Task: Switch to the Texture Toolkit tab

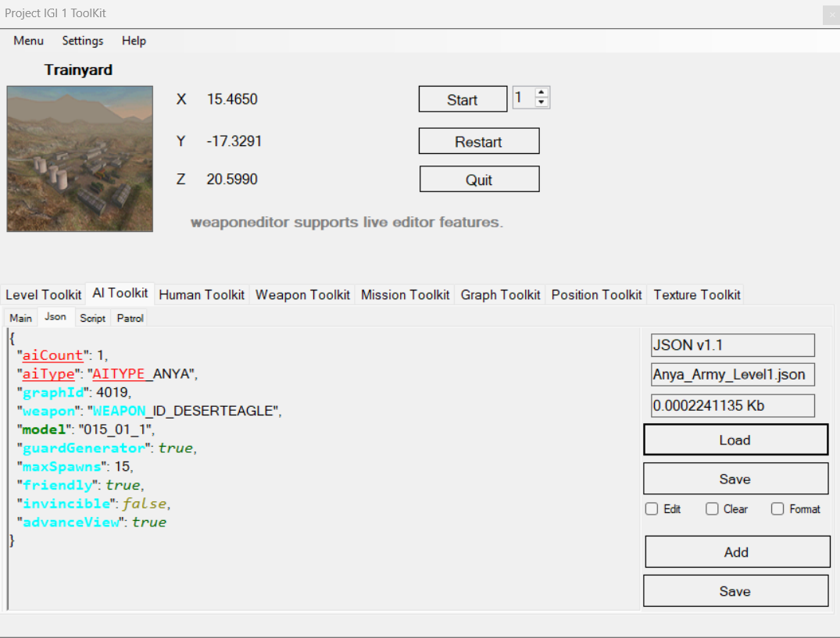Action: (697, 295)
